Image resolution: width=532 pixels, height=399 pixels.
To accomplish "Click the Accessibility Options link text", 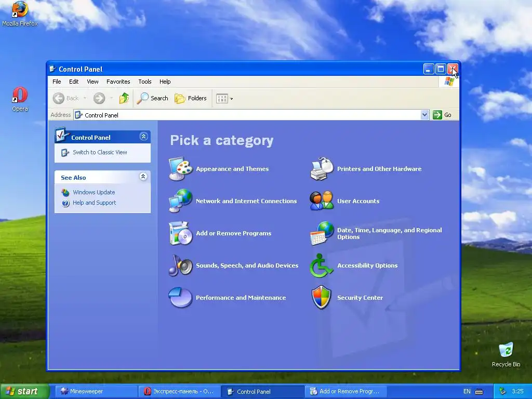I will tap(367, 265).
